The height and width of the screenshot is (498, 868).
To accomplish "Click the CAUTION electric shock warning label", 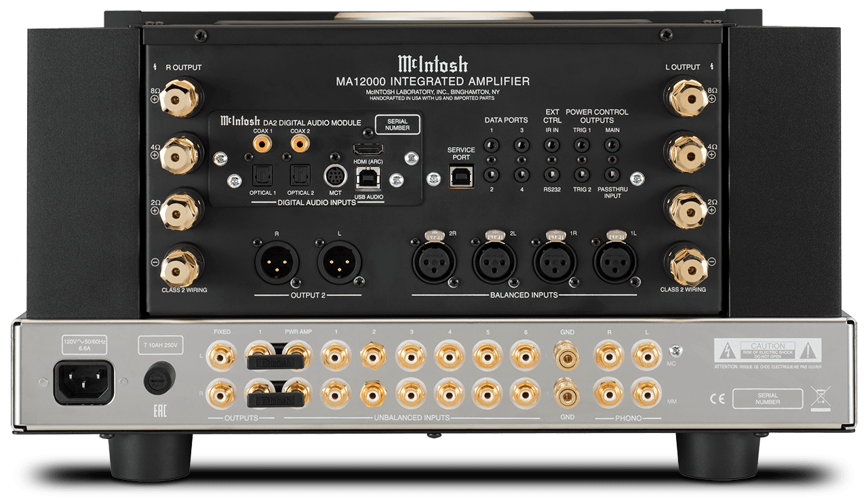I will [768, 350].
